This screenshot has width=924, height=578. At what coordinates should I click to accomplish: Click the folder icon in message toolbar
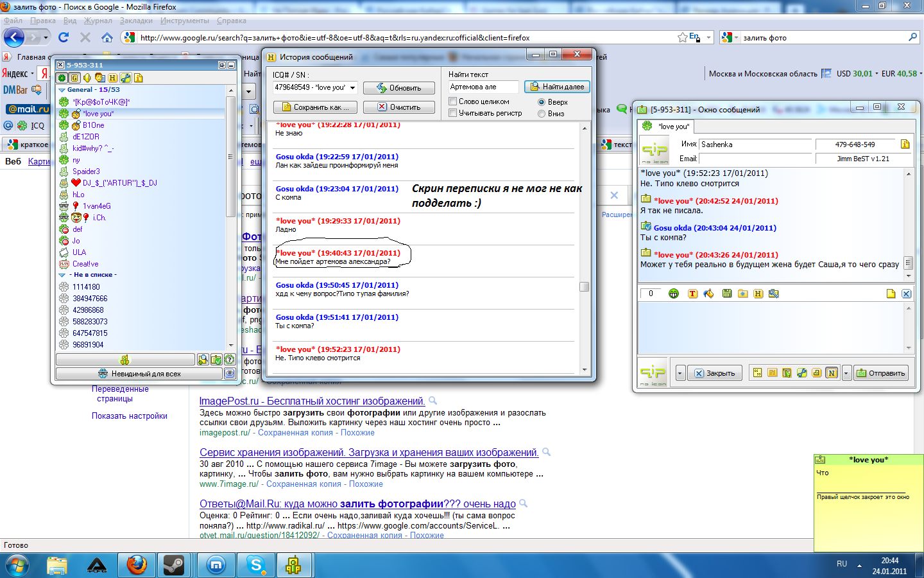click(x=742, y=293)
